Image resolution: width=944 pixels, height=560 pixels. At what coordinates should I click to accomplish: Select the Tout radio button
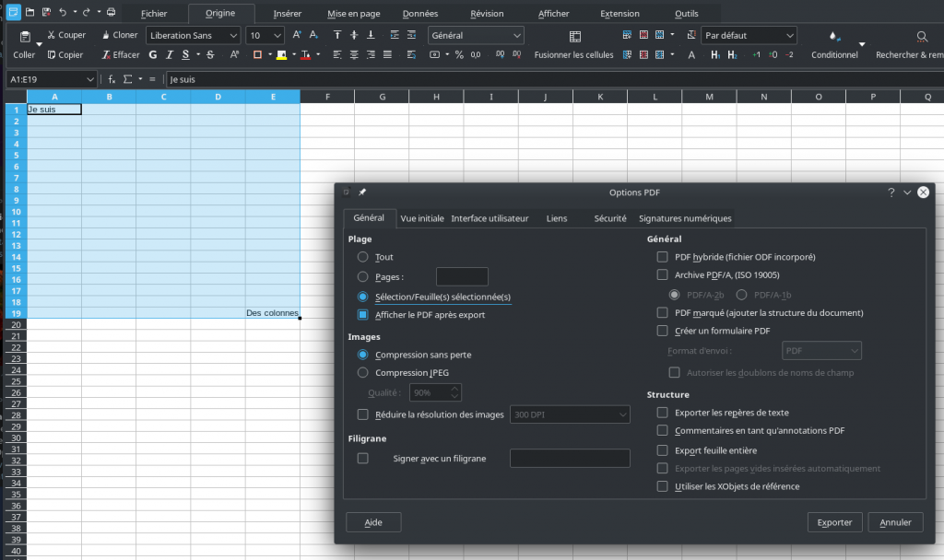pyautogui.click(x=363, y=257)
